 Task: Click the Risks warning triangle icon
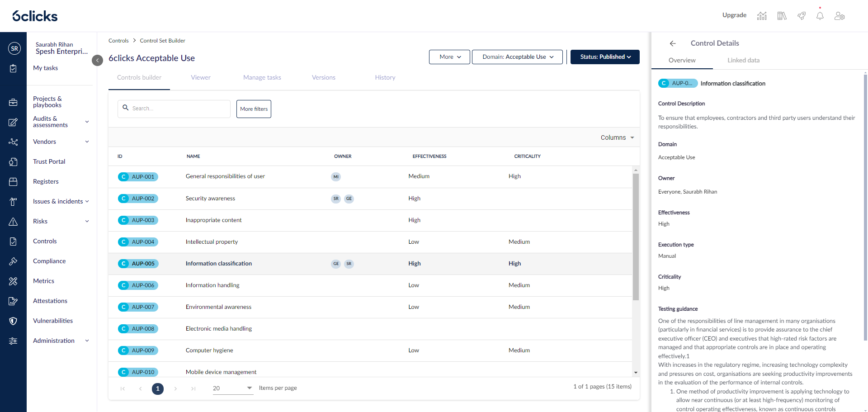[13, 222]
